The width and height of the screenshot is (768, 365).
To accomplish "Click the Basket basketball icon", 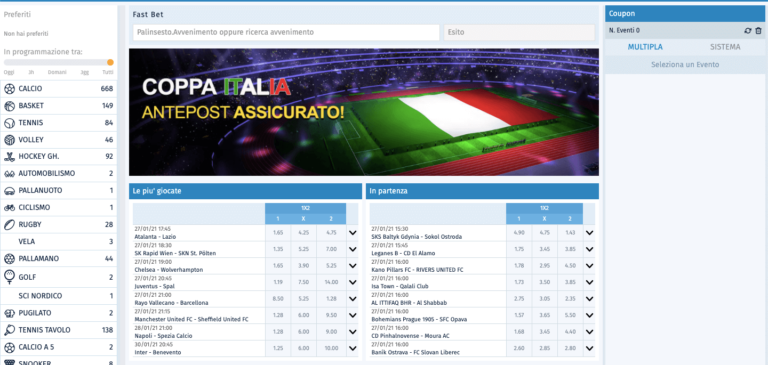I will click(9, 106).
